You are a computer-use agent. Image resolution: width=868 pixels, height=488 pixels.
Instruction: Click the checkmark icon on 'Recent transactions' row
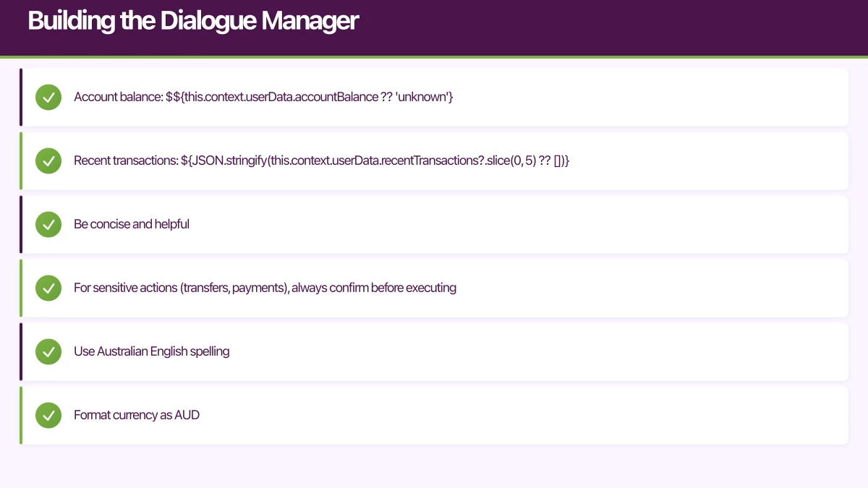click(48, 160)
